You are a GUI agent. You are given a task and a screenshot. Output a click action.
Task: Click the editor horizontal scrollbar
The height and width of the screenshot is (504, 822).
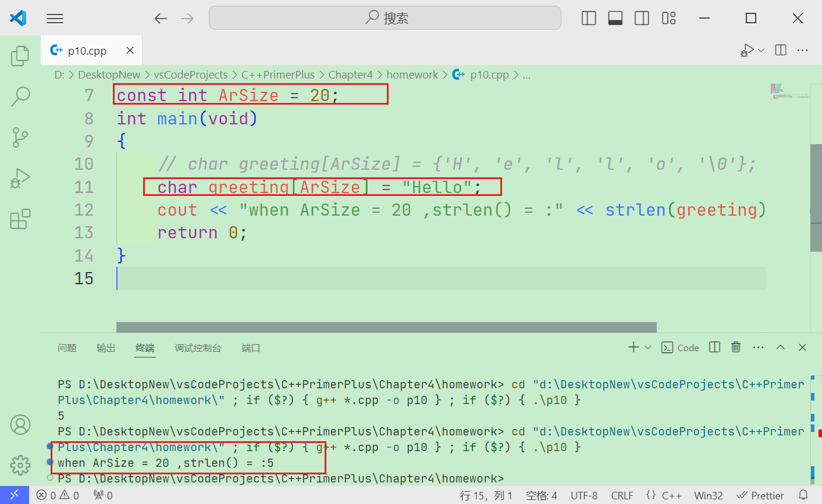point(386,327)
